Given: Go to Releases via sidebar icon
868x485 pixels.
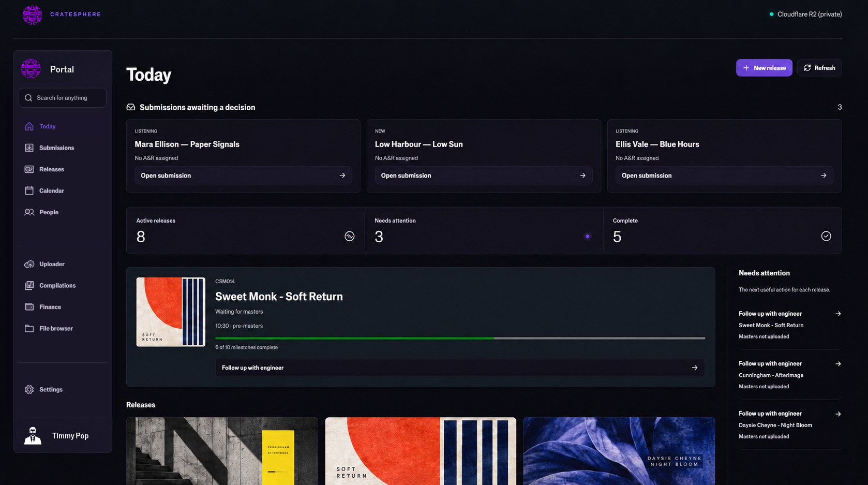Looking at the screenshot, I should point(29,169).
